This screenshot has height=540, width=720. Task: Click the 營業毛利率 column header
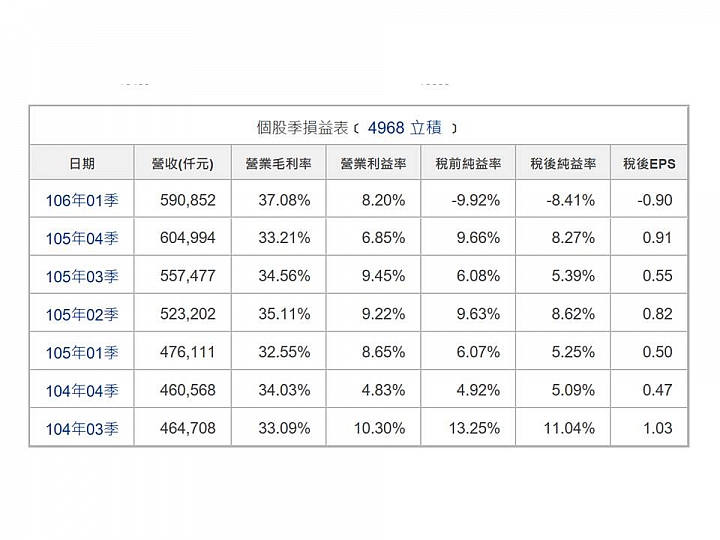(279, 163)
